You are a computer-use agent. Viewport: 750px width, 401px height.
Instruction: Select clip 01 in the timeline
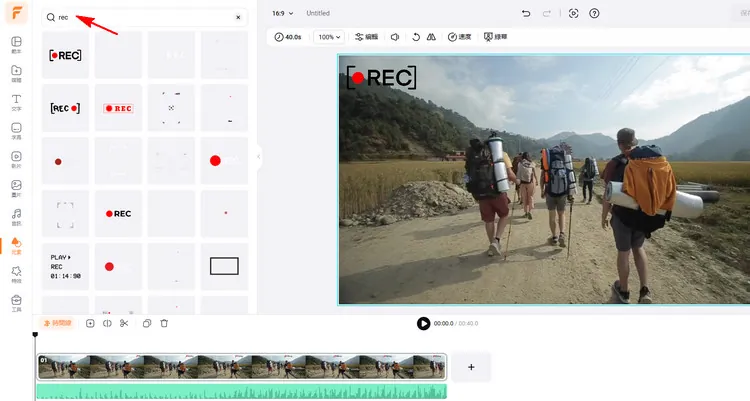click(242, 367)
